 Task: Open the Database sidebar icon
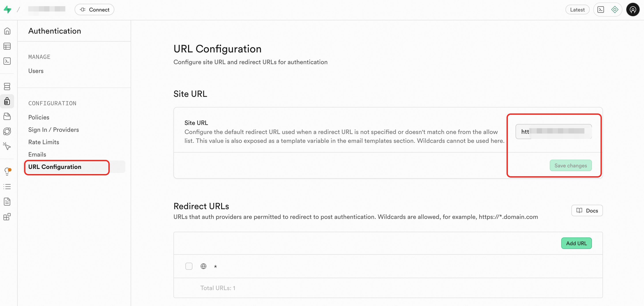[x=7, y=86]
